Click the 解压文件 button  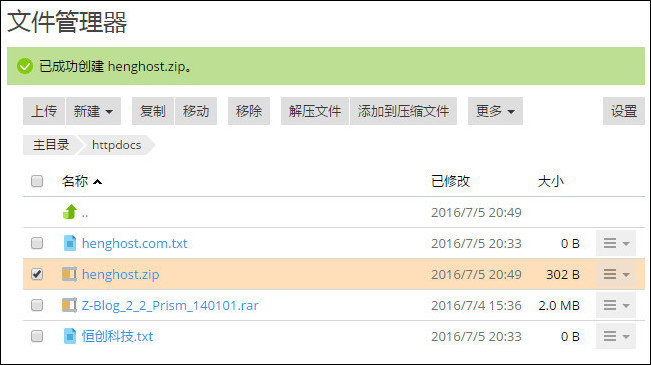coord(315,111)
